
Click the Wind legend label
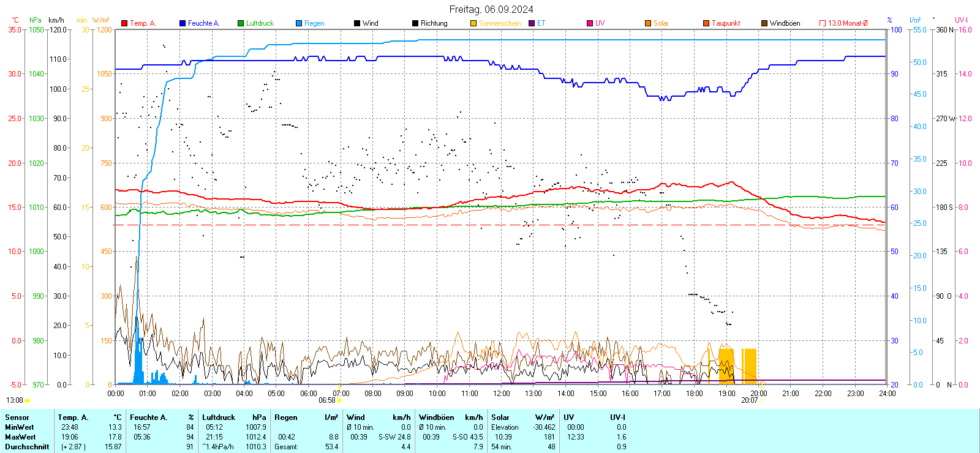370,23
